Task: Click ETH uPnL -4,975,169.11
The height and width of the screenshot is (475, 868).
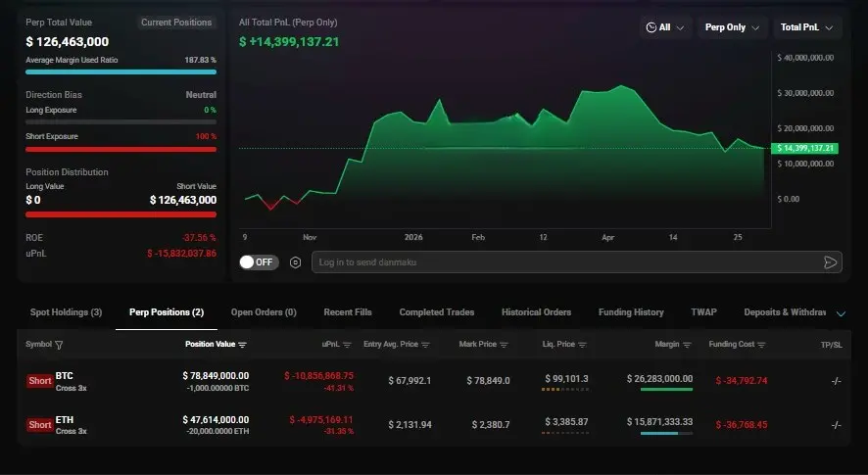Action: pyautogui.click(x=321, y=420)
